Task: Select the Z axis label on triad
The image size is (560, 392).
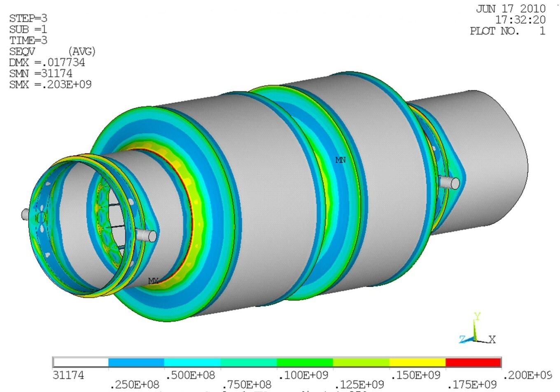Action: click(462, 339)
